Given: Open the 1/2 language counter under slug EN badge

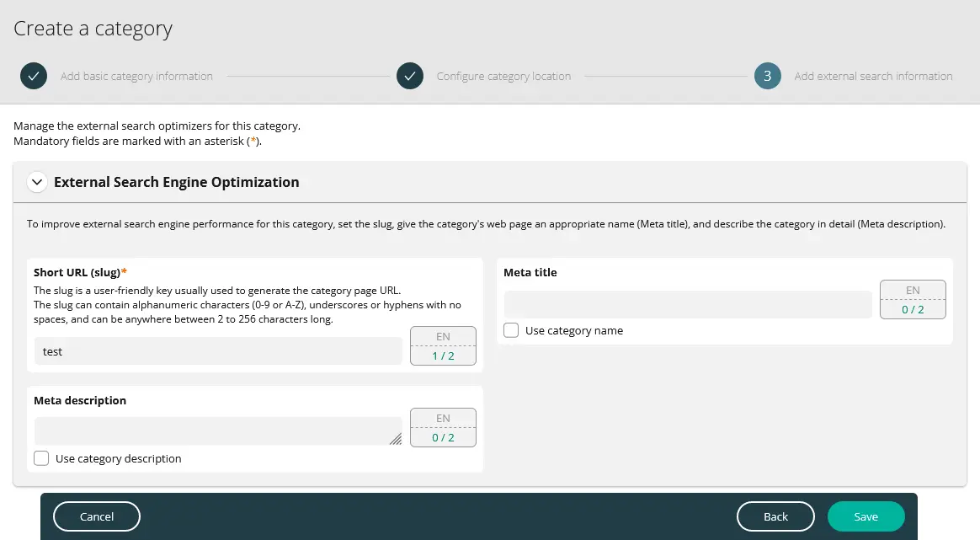Looking at the screenshot, I should (x=443, y=356).
